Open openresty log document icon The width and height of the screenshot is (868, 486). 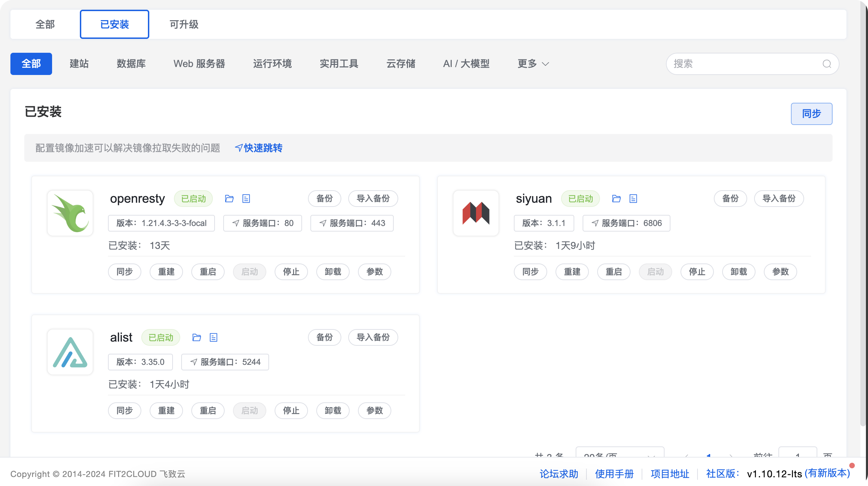pyautogui.click(x=246, y=199)
